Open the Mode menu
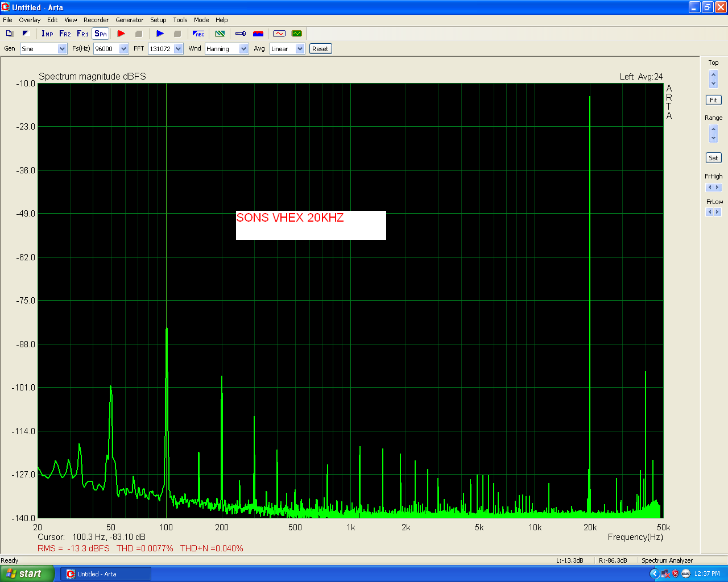The height and width of the screenshot is (582, 728). (x=201, y=20)
